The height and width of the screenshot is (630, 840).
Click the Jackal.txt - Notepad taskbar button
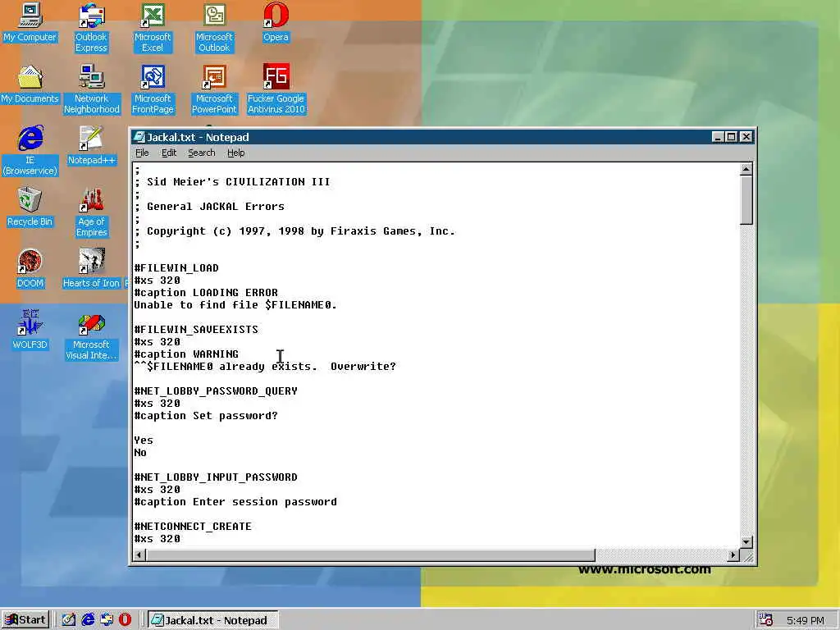coord(213,620)
